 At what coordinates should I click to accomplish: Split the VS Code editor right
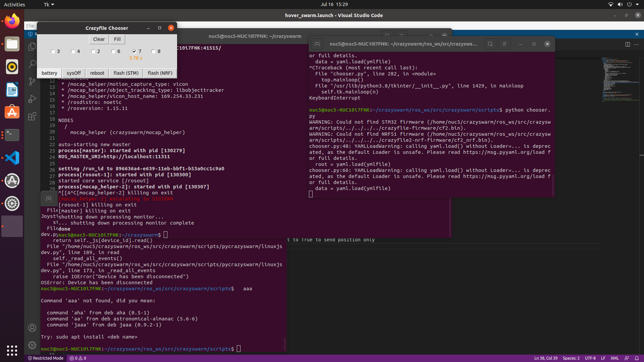point(628,44)
